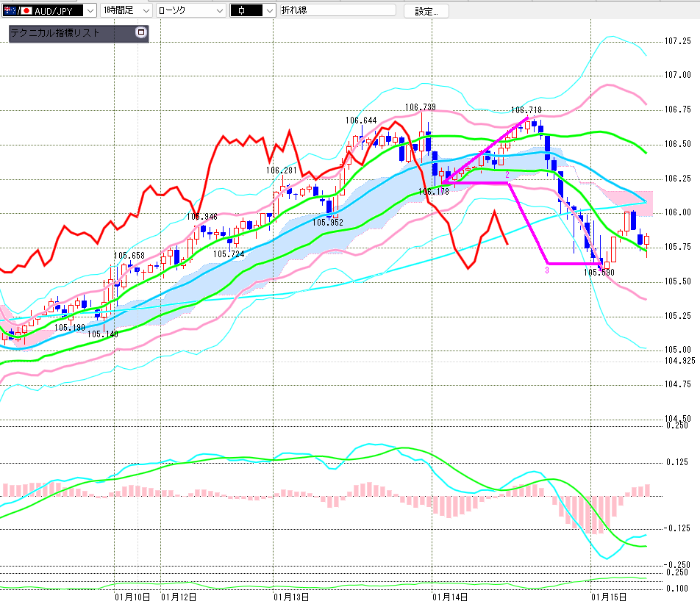Click the 01月15日 date on the time axis
The image size is (700, 604).
609,597
